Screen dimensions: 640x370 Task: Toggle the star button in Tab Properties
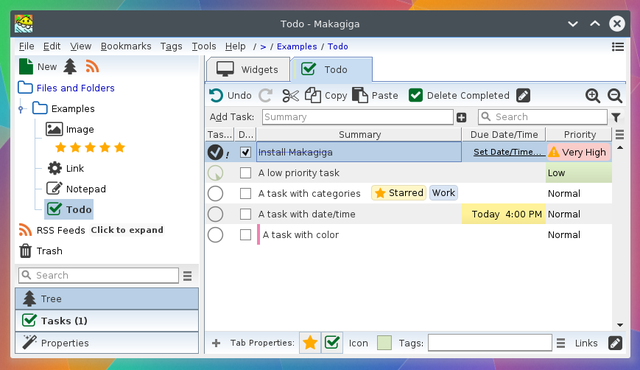[310, 343]
